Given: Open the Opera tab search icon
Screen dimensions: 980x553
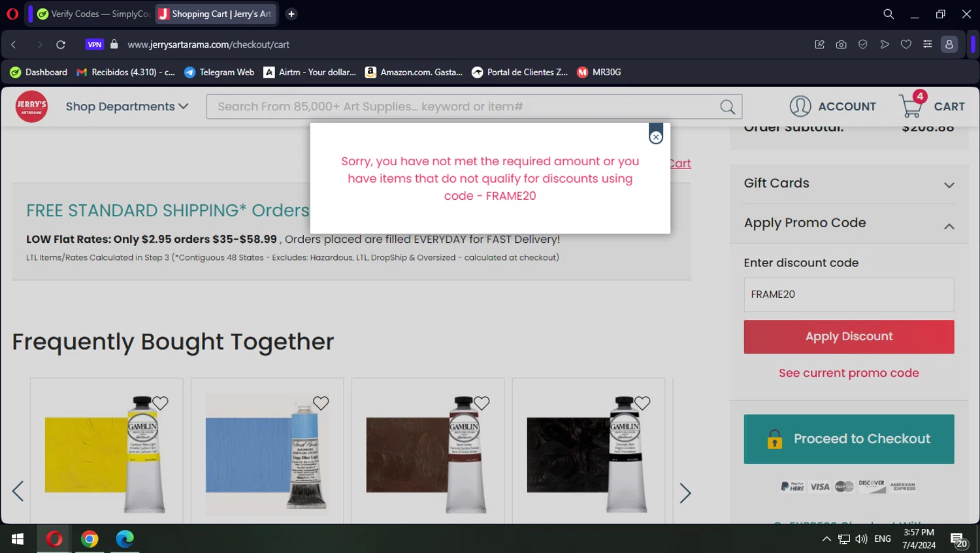Looking at the screenshot, I should point(889,14).
